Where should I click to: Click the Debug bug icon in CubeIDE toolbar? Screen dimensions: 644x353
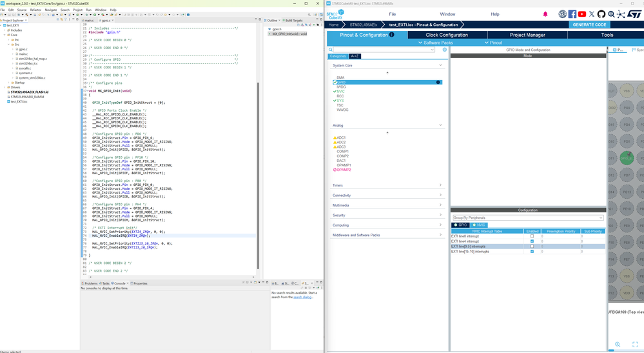pyautogui.click(x=88, y=14)
